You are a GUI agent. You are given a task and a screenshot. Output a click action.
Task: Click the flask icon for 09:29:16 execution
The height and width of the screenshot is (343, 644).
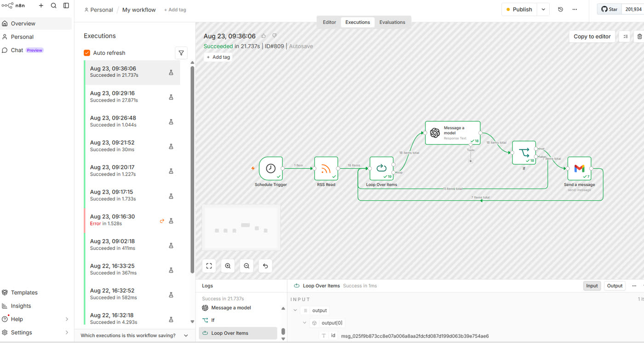(171, 97)
